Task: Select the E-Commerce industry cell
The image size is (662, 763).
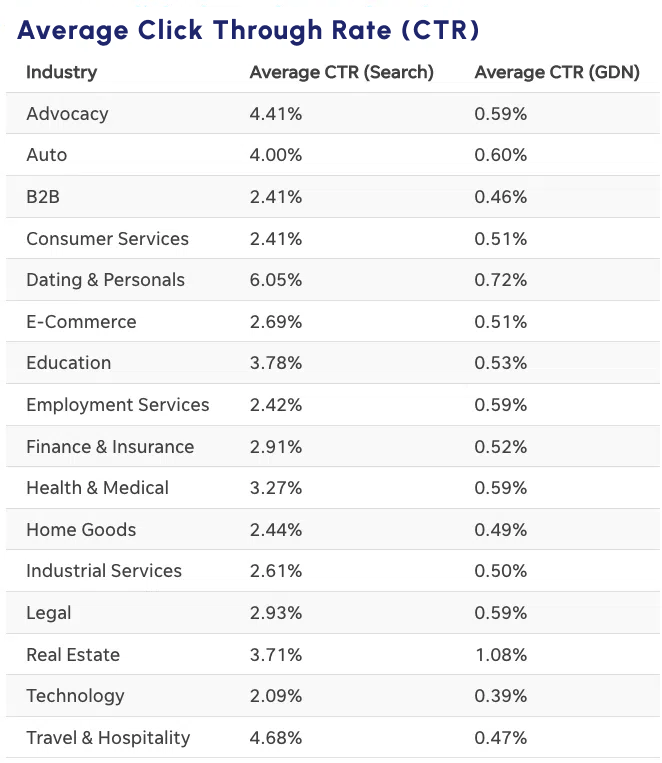Action: (x=81, y=322)
